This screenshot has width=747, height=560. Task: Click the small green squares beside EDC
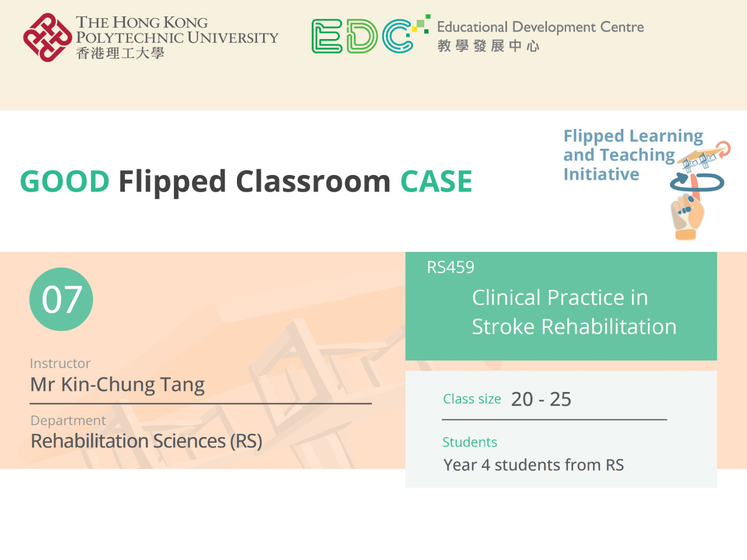click(x=421, y=24)
